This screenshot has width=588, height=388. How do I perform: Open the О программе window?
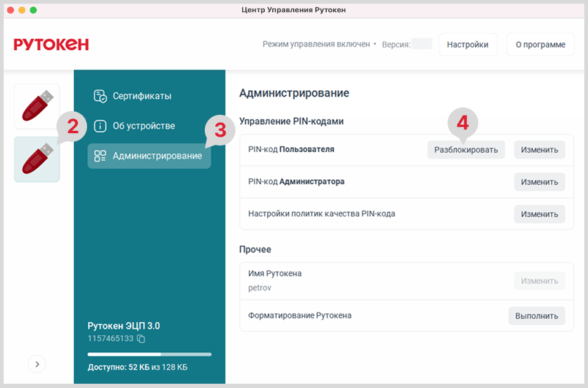[x=540, y=45]
